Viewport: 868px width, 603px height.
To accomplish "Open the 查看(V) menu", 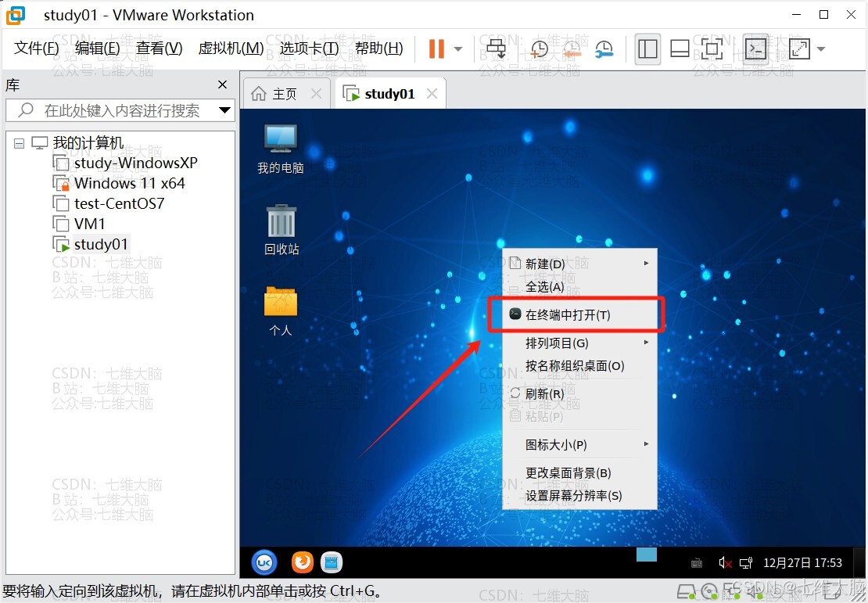I will coord(160,48).
